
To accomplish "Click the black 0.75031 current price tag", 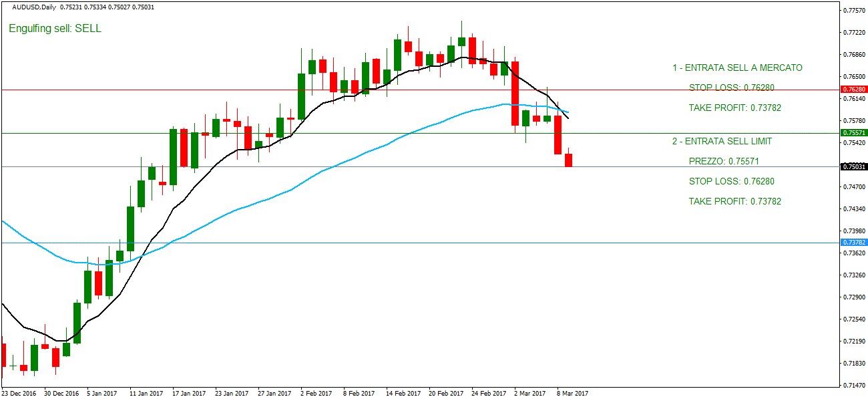I will (854, 166).
